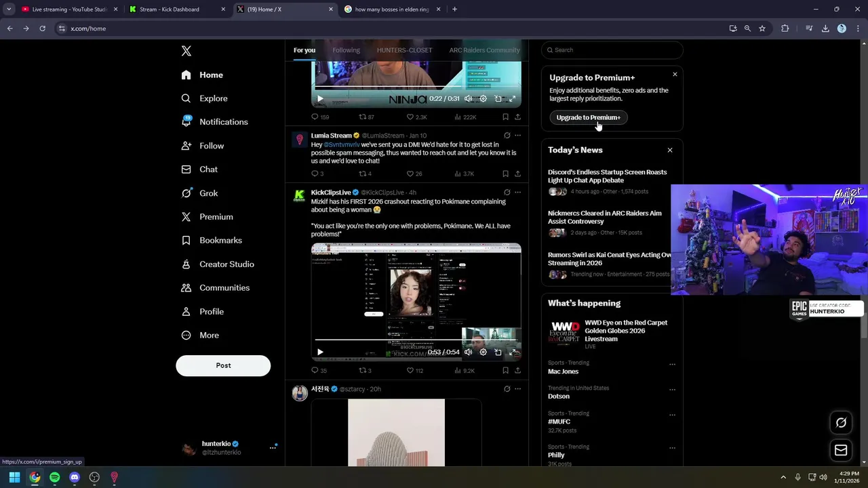Switch to the Following tab
Image resolution: width=868 pixels, height=488 pixels.
pos(346,50)
